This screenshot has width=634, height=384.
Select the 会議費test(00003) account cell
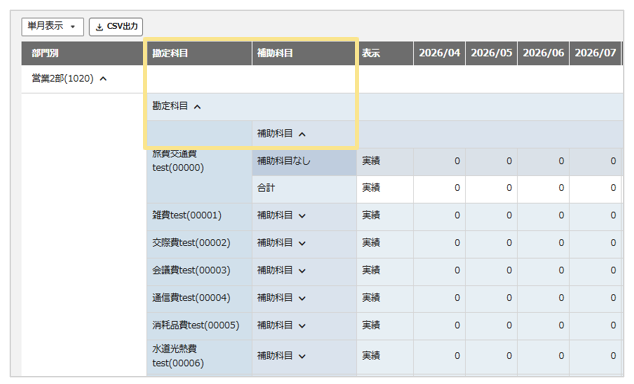[200, 271]
